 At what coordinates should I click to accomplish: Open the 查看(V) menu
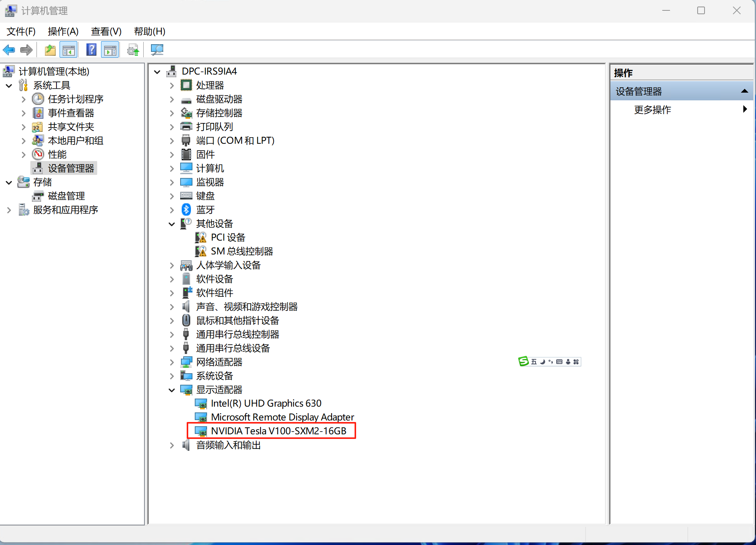[x=106, y=32]
